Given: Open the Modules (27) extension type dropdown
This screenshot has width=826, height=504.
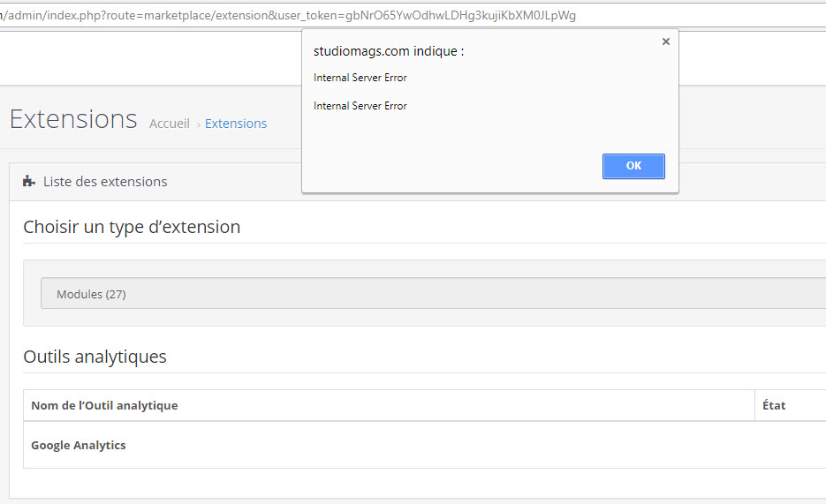Looking at the screenshot, I should [433, 294].
